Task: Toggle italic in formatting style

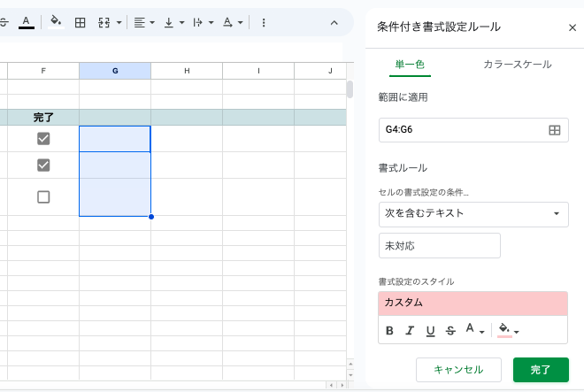Action: pos(410,331)
